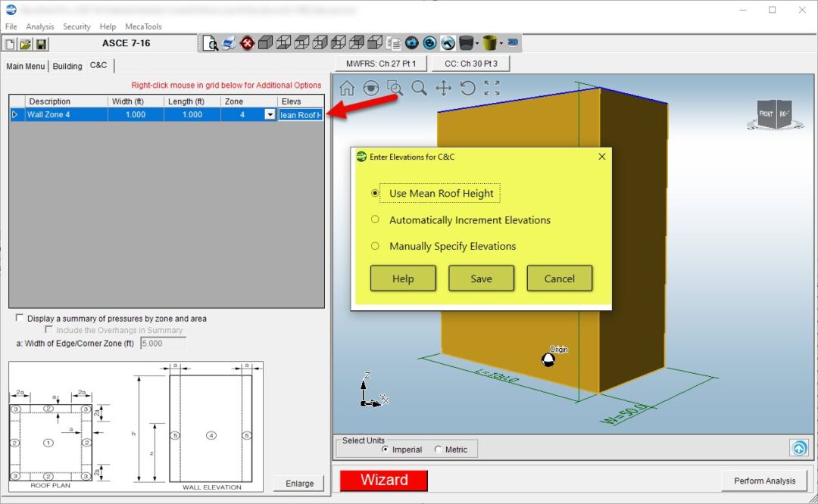
Task: Select the Use Mean Roof Height option
Action: pyautogui.click(x=375, y=193)
